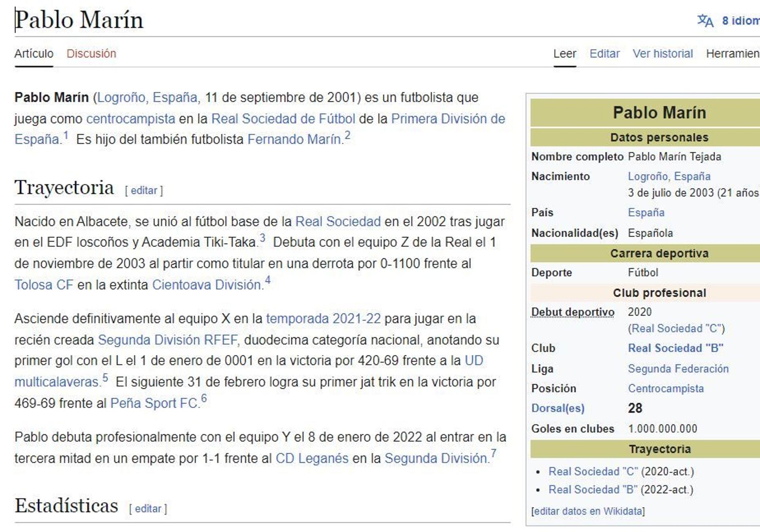Open the Editar tab
The image size is (760, 532).
(604, 53)
